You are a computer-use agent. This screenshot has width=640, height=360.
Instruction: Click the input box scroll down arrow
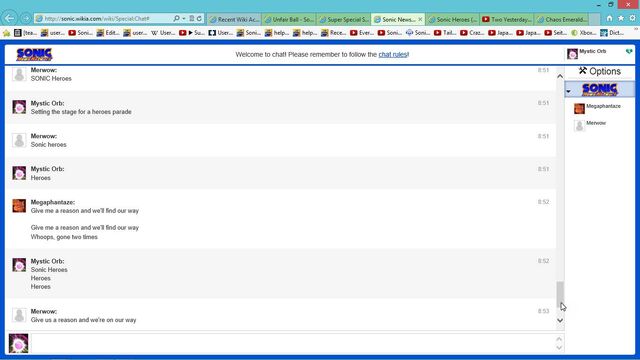[x=559, y=348]
